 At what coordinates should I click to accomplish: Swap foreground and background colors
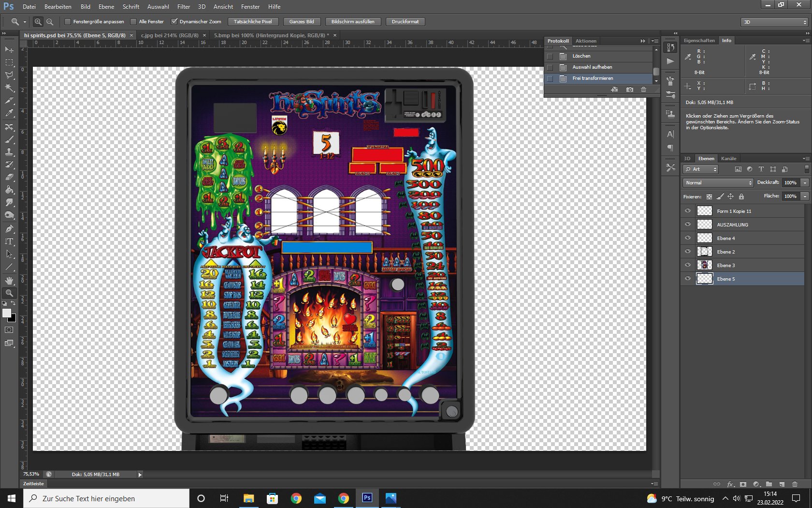[x=14, y=303]
